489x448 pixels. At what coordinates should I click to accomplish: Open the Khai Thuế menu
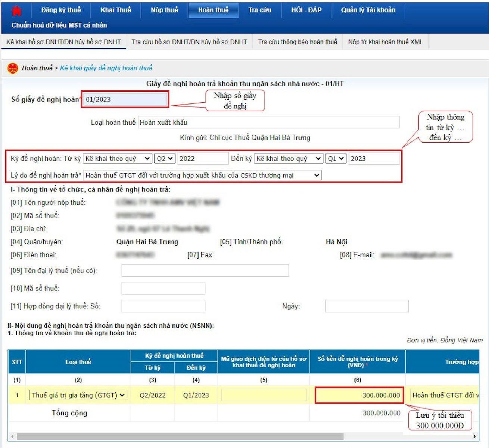(116, 10)
